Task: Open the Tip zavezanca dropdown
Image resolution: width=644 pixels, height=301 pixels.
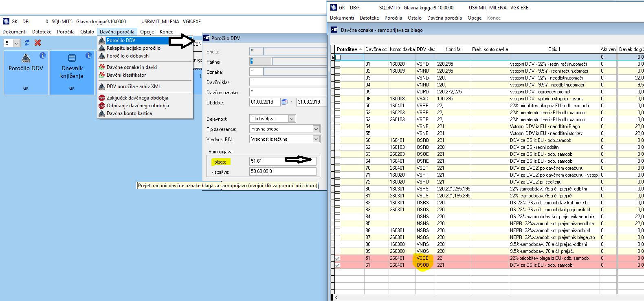Action: [316, 129]
